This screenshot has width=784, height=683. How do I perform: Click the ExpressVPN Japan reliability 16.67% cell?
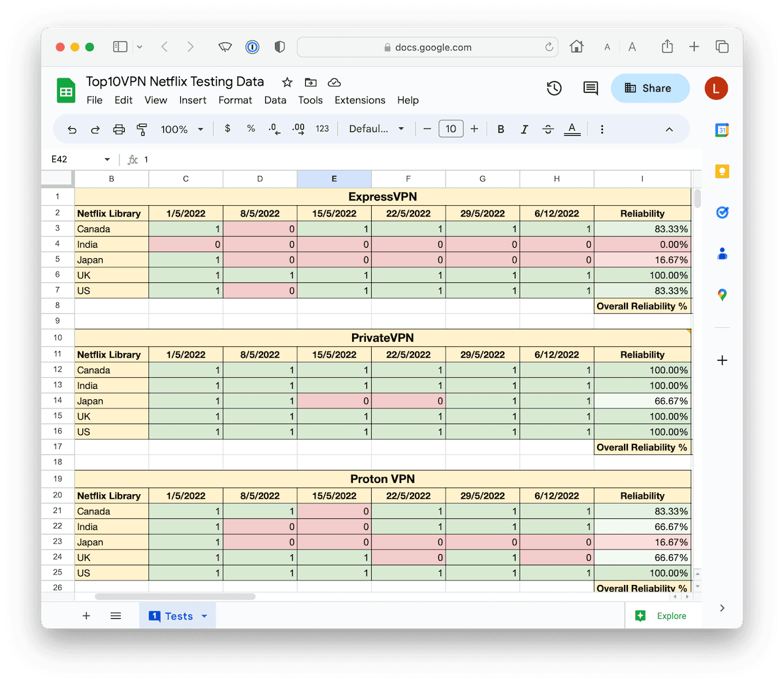point(642,260)
